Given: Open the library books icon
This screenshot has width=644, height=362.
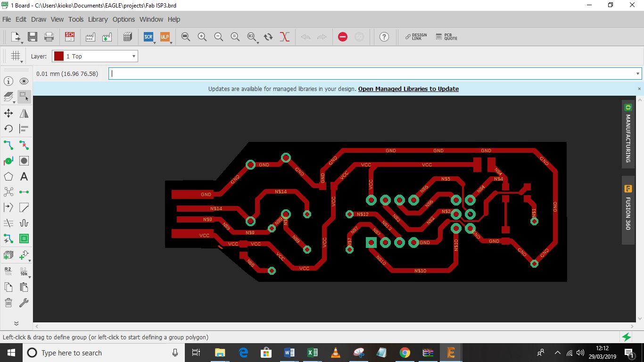Looking at the screenshot, I should [127, 37].
